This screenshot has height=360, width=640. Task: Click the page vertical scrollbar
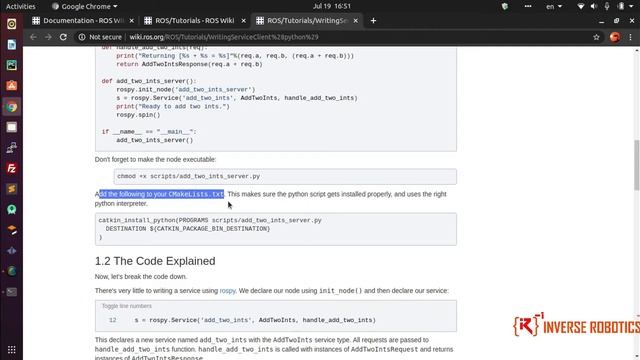click(636, 165)
